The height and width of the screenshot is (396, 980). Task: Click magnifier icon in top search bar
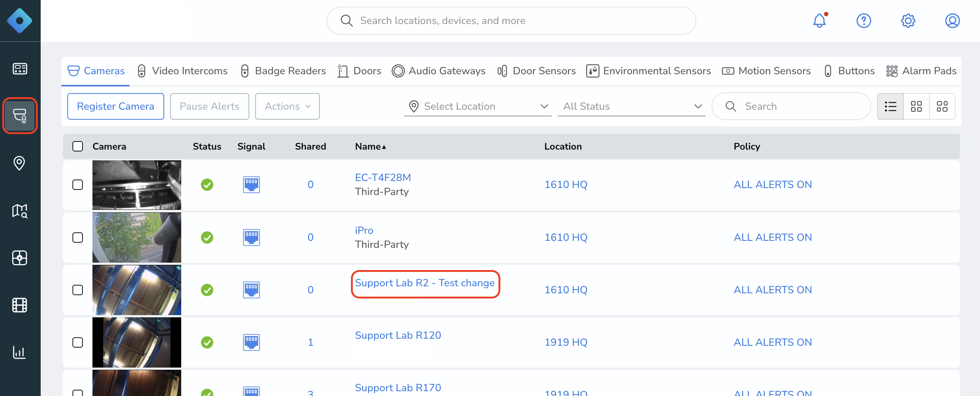pos(347,21)
